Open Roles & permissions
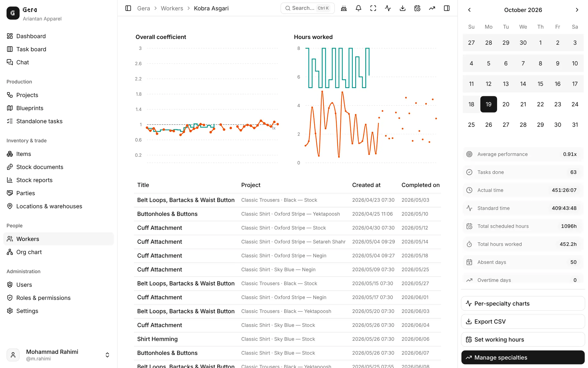Image resolution: width=588 pixels, height=368 pixels. click(x=59, y=298)
